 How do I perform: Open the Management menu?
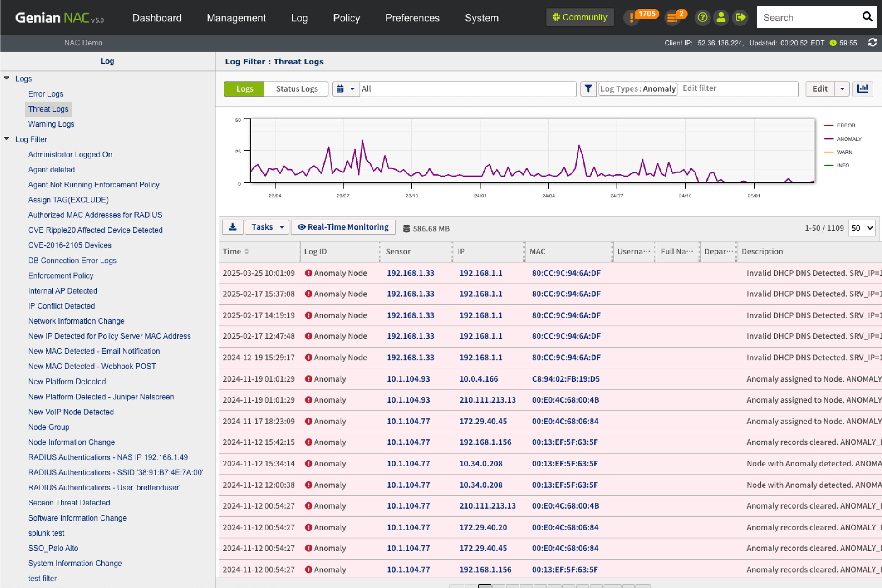(236, 18)
